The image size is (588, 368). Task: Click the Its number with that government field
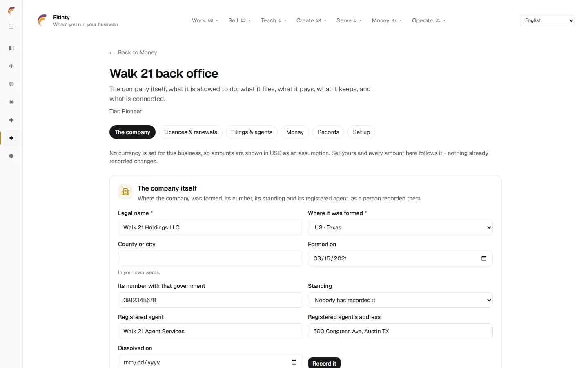click(210, 300)
